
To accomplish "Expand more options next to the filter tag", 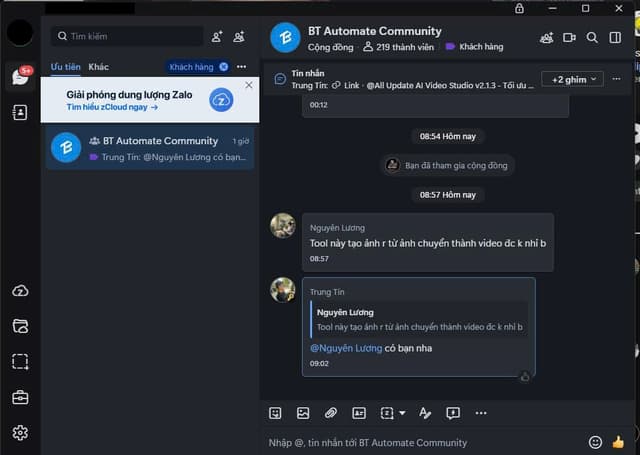I will [x=241, y=67].
